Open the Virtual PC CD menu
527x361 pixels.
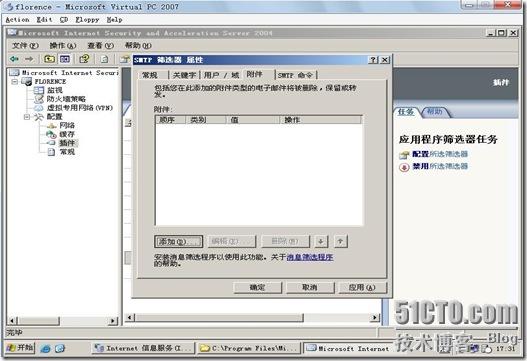[x=64, y=19]
